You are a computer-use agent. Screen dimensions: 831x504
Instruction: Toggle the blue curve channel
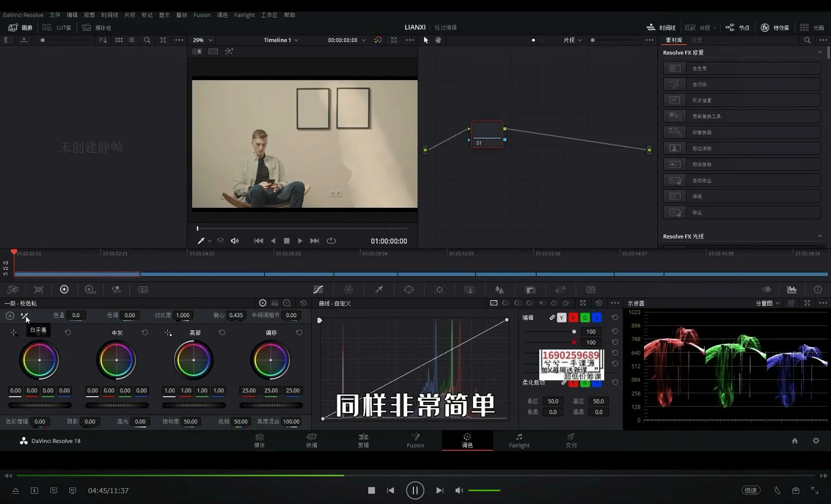pos(597,318)
